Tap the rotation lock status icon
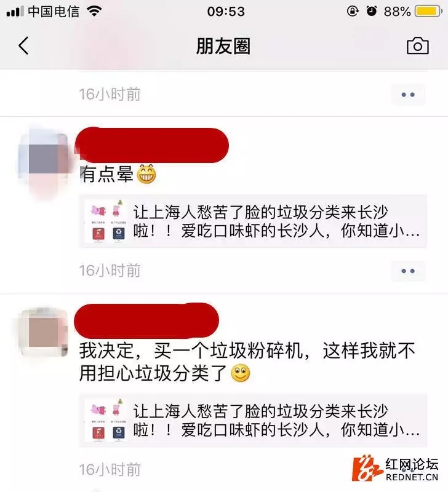 pyautogui.click(x=353, y=12)
